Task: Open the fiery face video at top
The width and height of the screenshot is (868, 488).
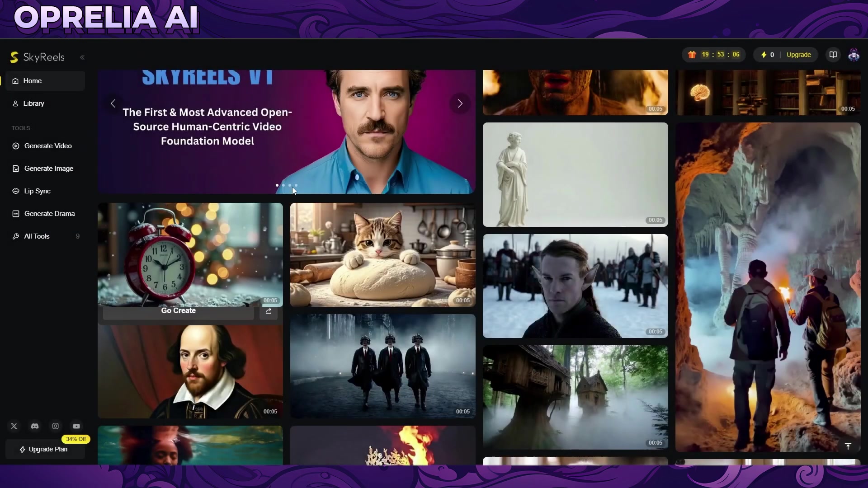Action: [x=576, y=92]
